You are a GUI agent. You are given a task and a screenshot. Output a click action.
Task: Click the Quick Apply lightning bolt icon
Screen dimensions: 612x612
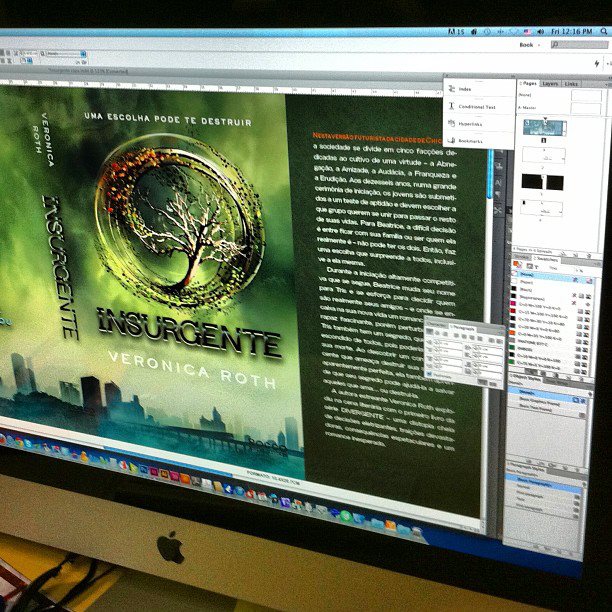click(x=597, y=63)
